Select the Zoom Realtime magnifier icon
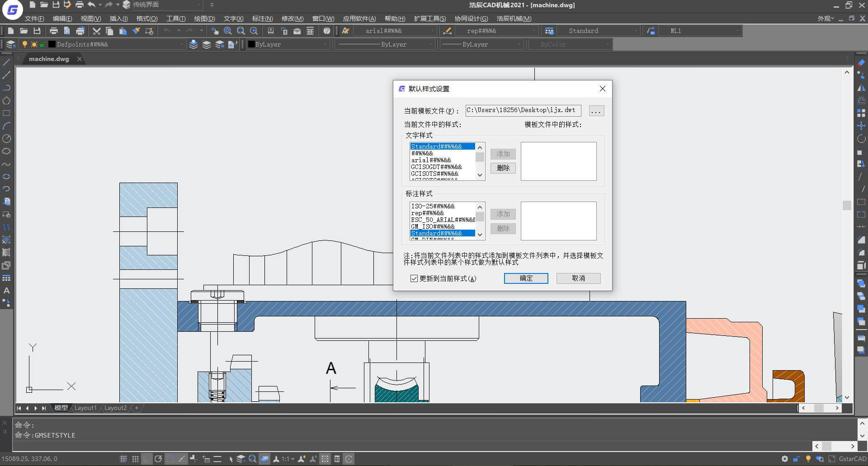Image resolution: width=868 pixels, height=466 pixels. click(228, 31)
